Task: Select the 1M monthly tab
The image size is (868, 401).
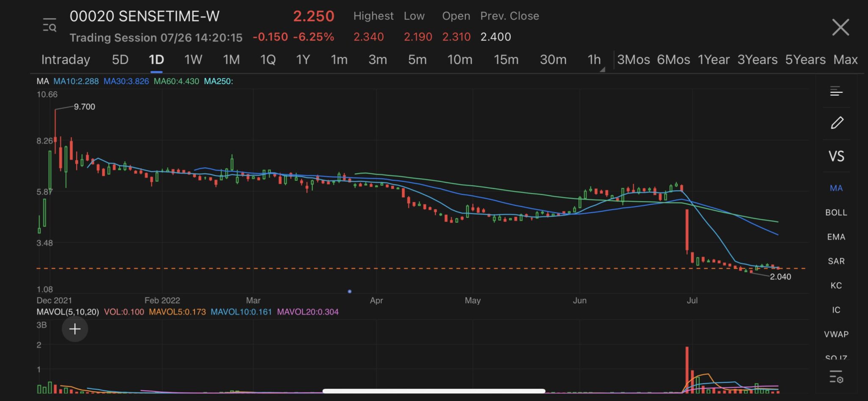Action: point(231,60)
